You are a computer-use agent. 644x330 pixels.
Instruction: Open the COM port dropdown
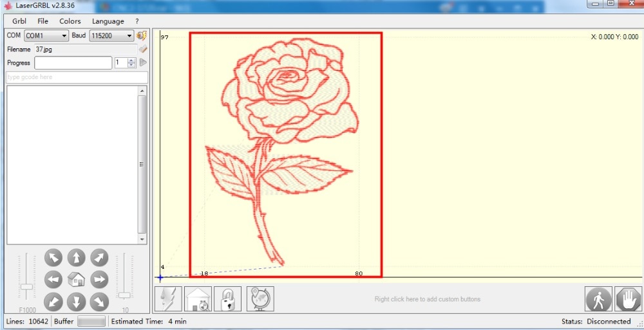[x=46, y=36]
